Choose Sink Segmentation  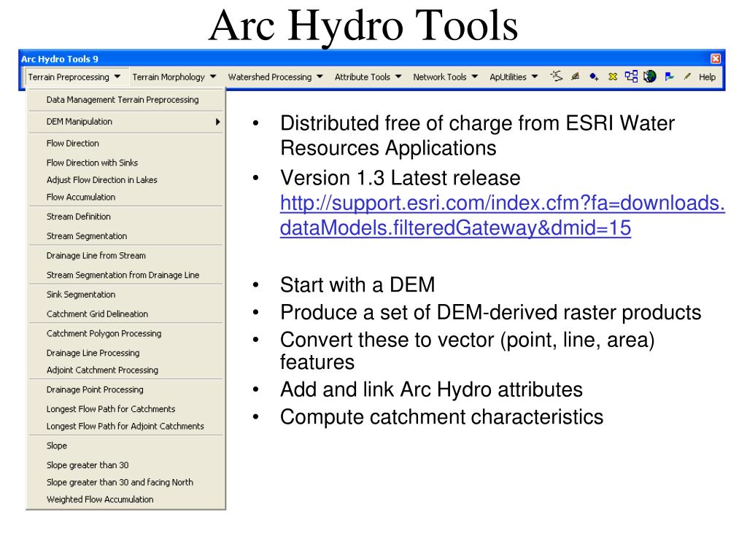click(x=125, y=295)
